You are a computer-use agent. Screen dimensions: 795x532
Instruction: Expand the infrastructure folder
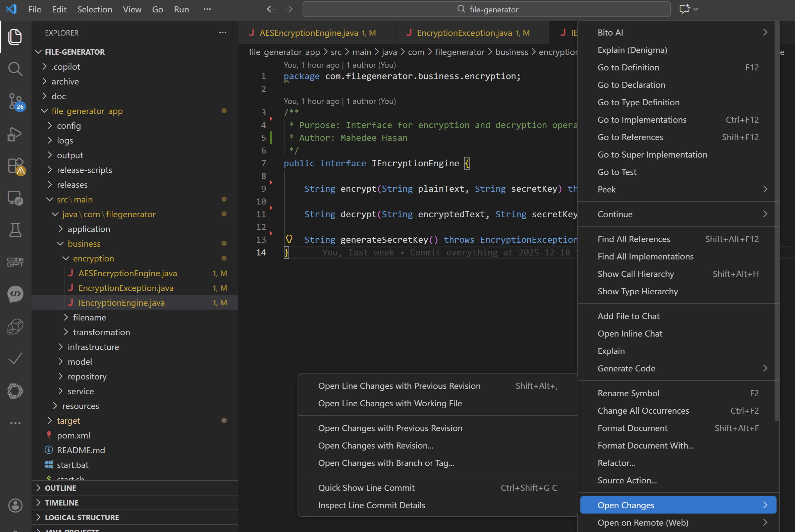pos(93,347)
